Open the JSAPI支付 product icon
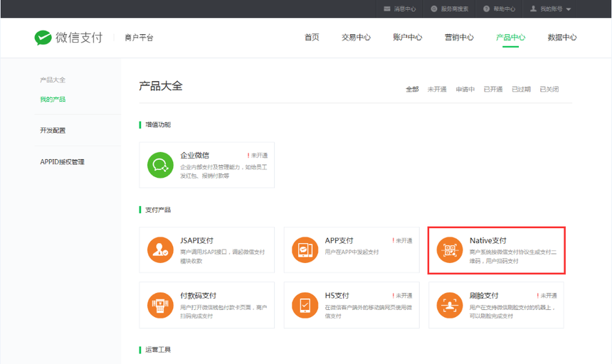Image resolution: width=612 pixels, height=364 pixels. click(x=160, y=250)
